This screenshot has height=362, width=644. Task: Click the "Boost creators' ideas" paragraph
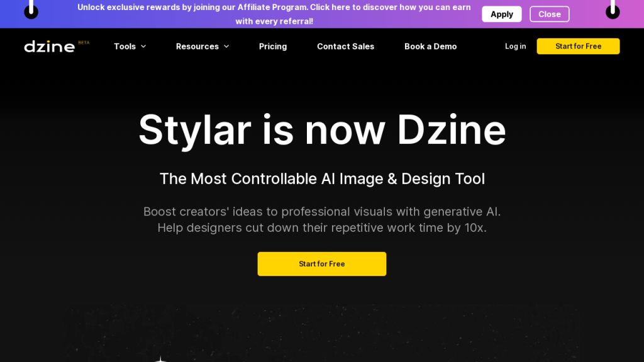tap(322, 219)
